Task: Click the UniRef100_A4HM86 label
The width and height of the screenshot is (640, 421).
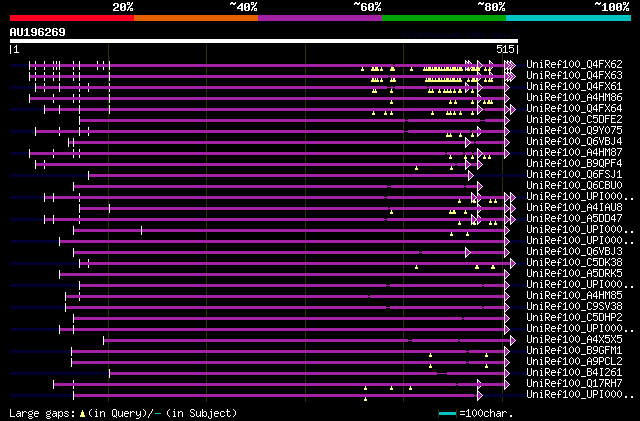Action: 574,98
